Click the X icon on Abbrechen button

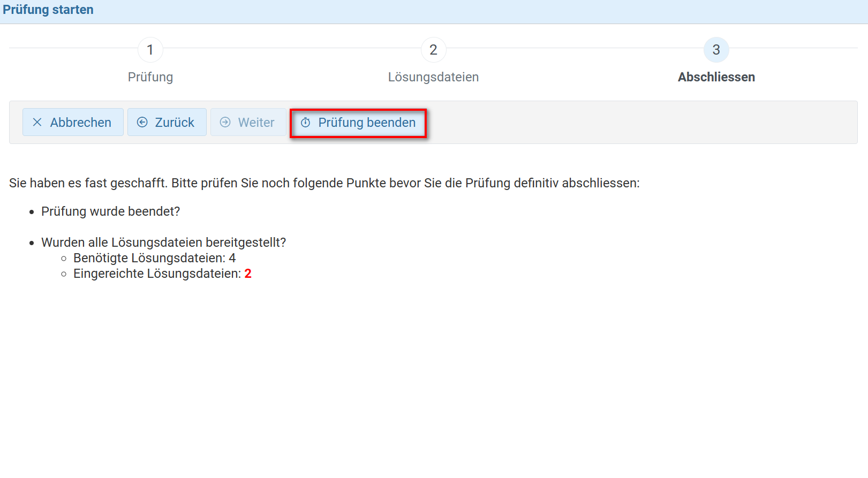coord(37,123)
